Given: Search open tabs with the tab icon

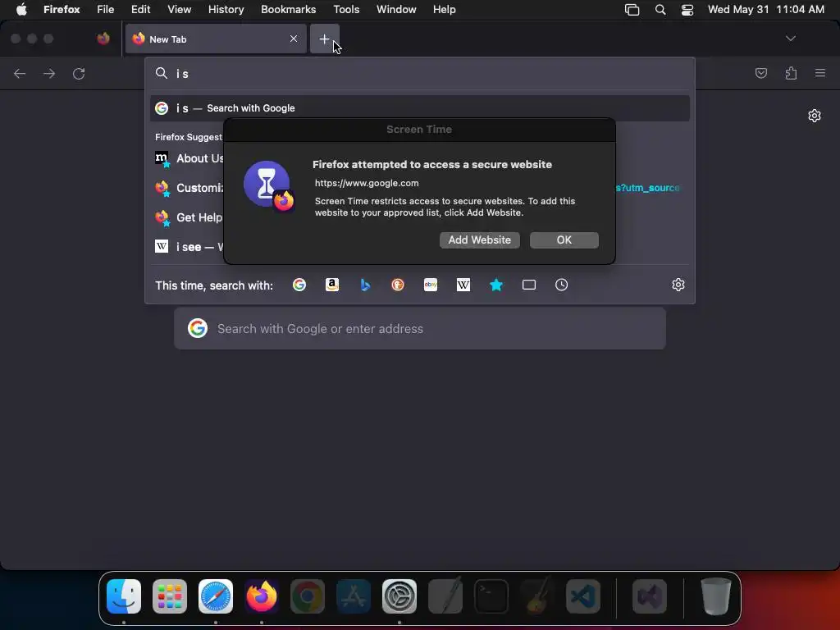Looking at the screenshot, I should click(529, 285).
